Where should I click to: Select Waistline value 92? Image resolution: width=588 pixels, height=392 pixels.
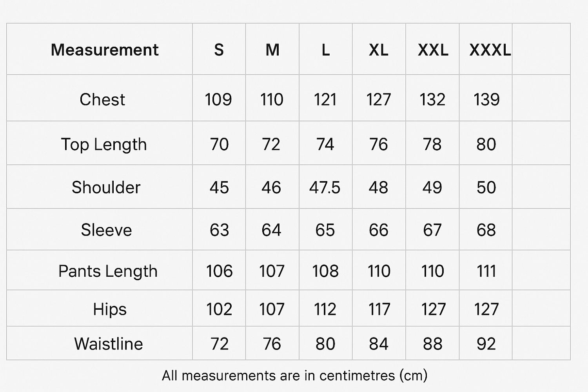486,344
